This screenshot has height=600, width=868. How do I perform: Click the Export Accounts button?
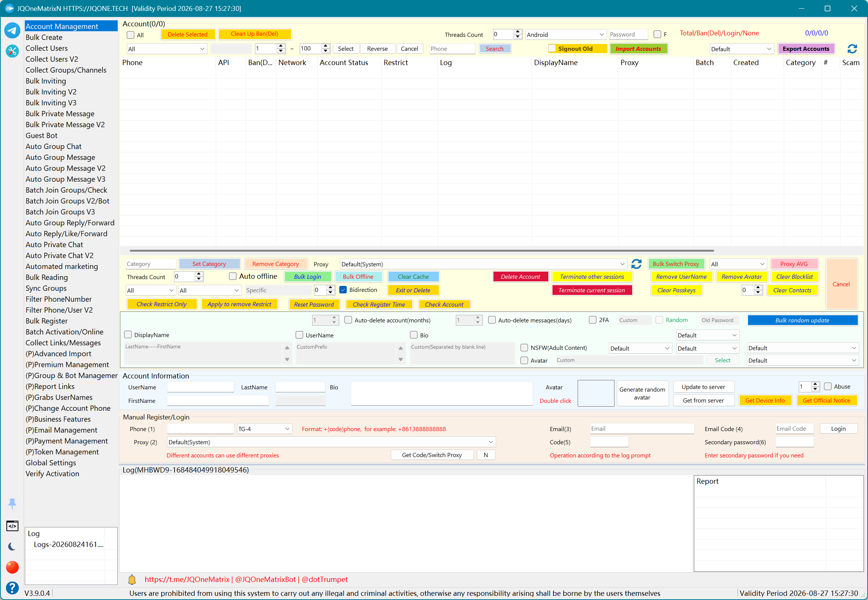coord(806,49)
